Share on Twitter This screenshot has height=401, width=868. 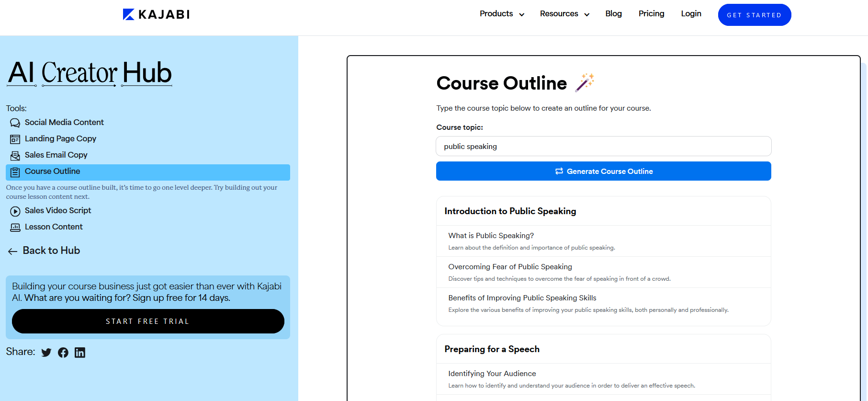46,353
